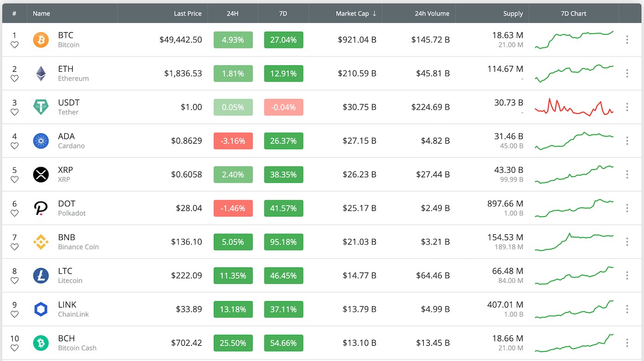Sort the table by Market Cap header
The width and height of the screenshot is (644, 361).
point(352,14)
